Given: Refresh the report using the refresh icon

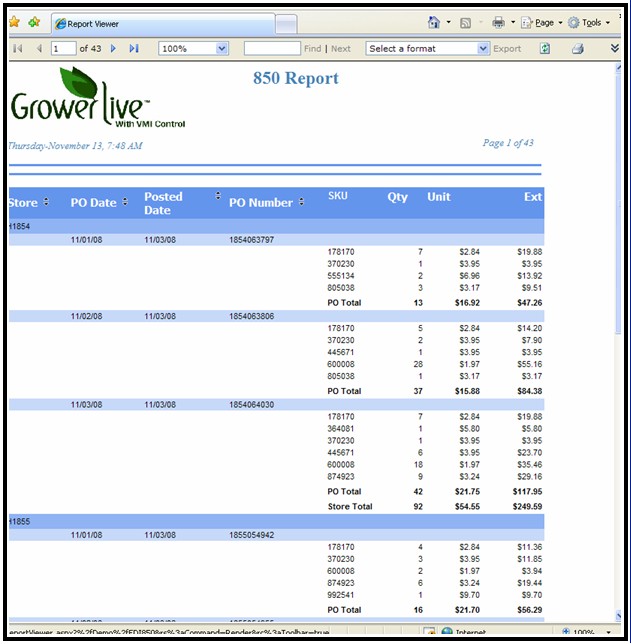Looking at the screenshot, I should pos(545,48).
